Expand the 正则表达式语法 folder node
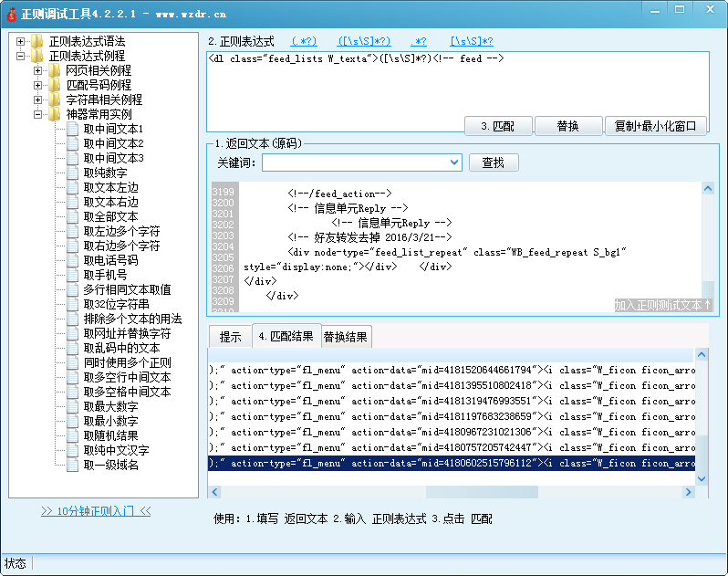 point(20,41)
